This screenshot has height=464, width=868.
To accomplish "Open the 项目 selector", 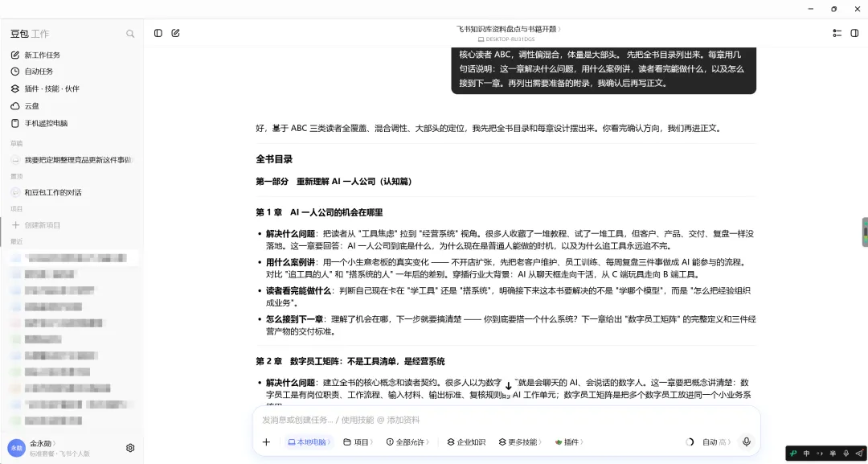I will [x=358, y=441].
